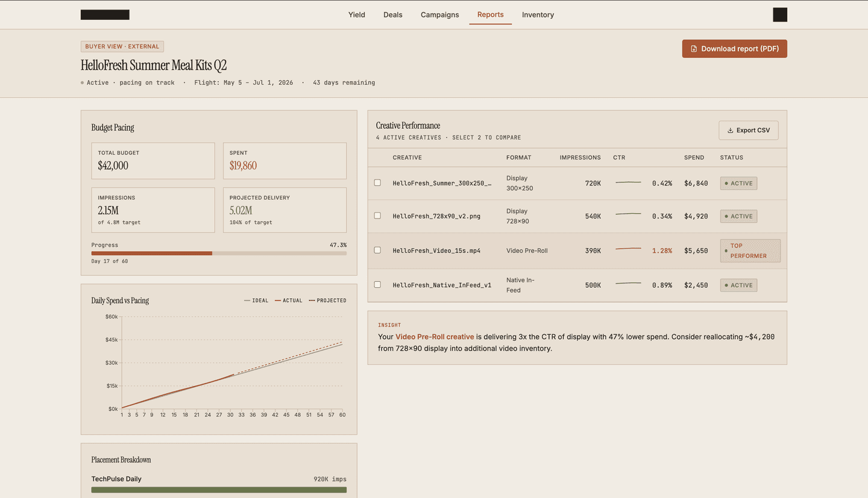Screen dimensions: 868x498
Task: Open the Inventory tab in the navigation
Action: coord(538,14)
